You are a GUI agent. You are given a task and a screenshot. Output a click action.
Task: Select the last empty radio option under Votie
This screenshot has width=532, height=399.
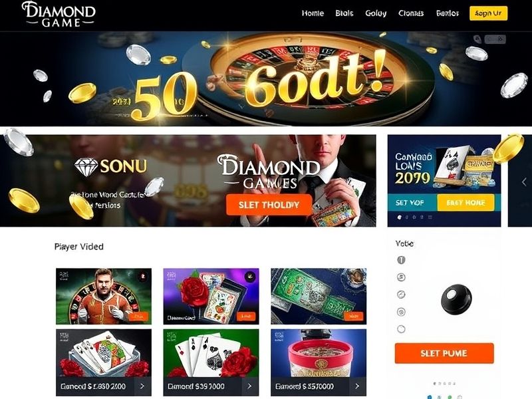(401, 329)
